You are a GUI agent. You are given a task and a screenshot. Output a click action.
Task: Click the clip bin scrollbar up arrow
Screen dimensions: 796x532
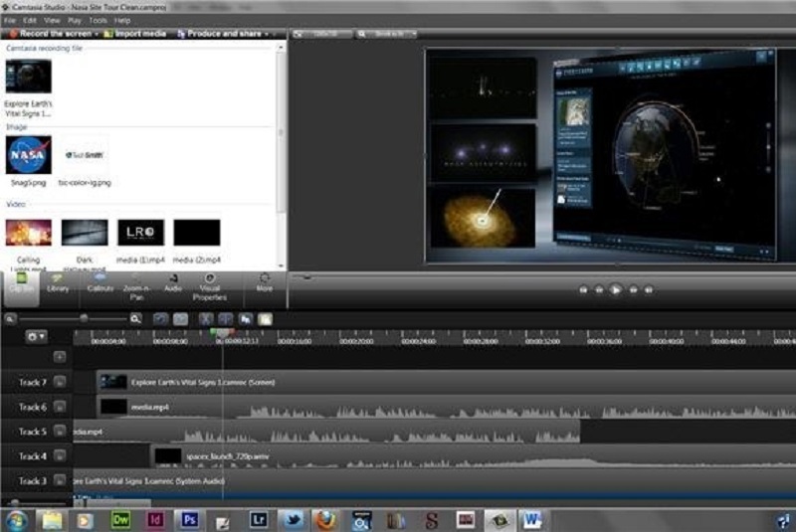pos(281,47)
